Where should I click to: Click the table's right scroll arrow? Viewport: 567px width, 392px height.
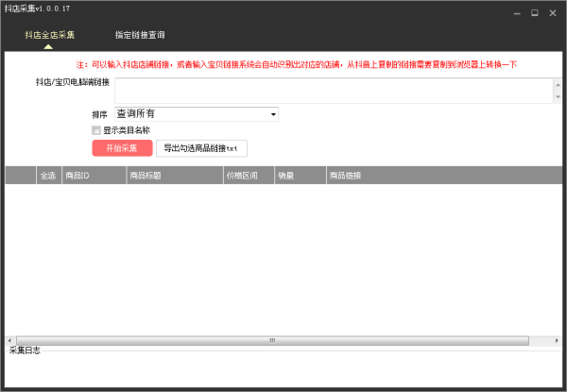point(557,341)
